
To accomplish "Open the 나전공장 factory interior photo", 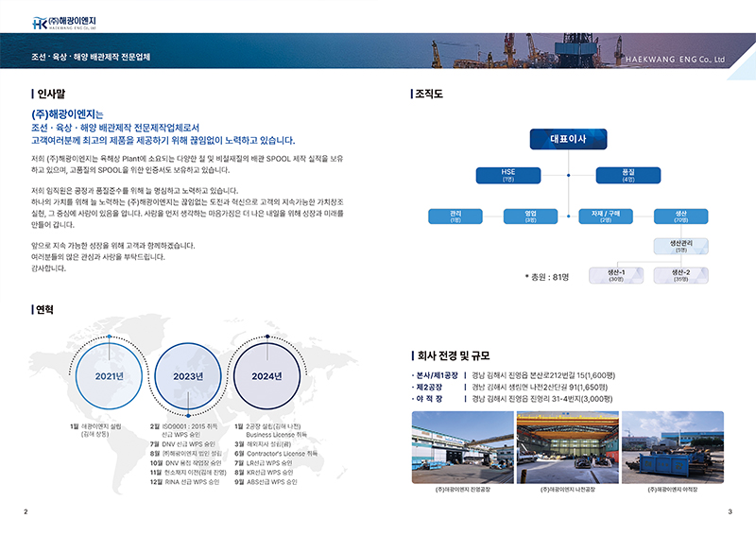I will pos(567,446).
